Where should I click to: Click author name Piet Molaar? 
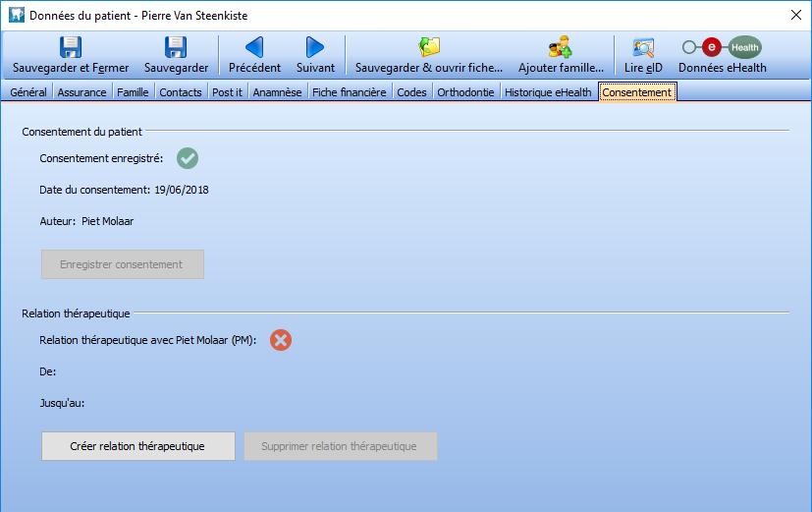point(107,221)
